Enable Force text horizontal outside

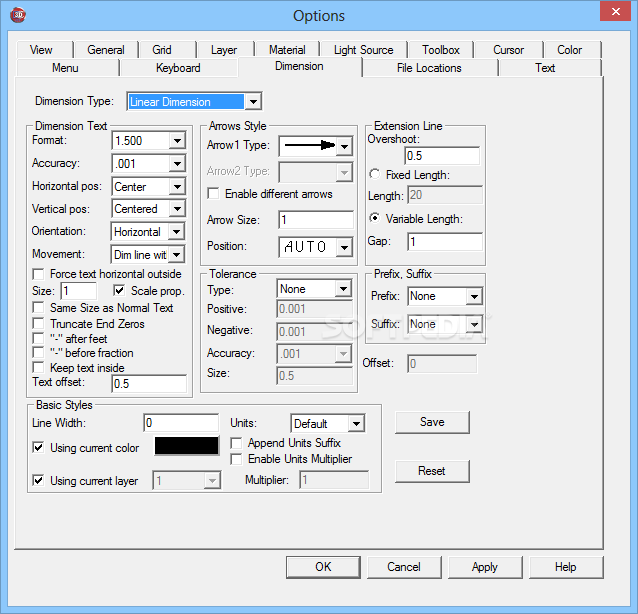[x=38, y=274]
